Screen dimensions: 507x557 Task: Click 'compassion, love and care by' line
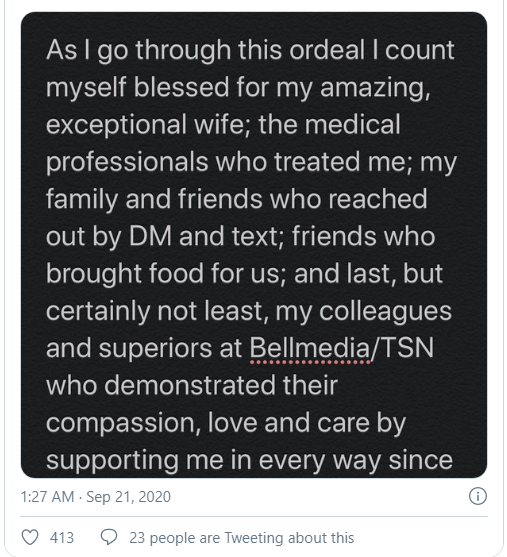point(226,423)
